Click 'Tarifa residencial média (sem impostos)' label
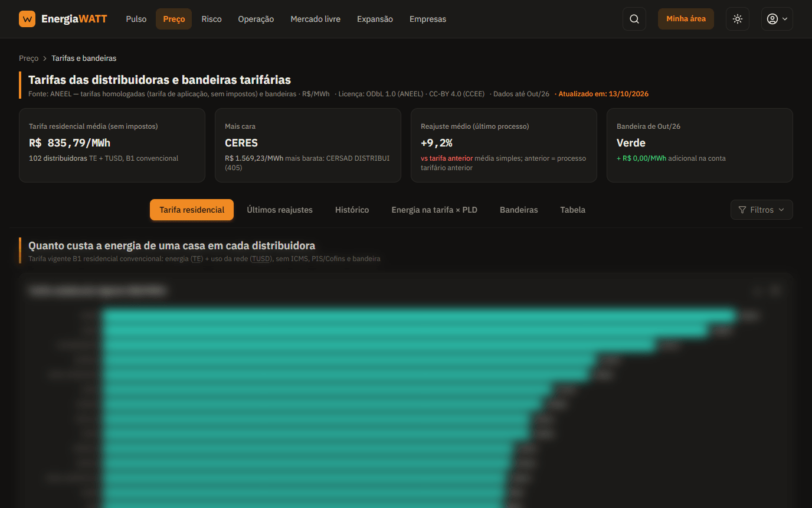The image size is (812, 508). [x=93, y=126]
